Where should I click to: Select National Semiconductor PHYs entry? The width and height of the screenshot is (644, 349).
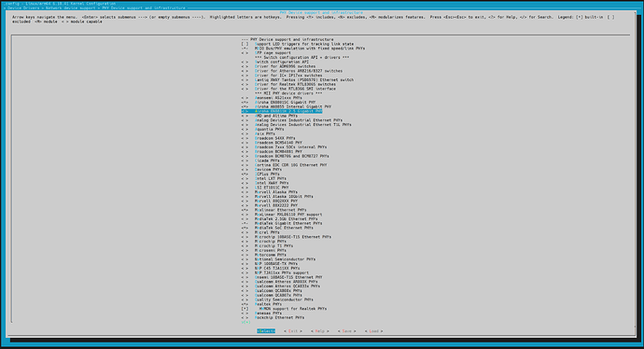pos(278,259)
